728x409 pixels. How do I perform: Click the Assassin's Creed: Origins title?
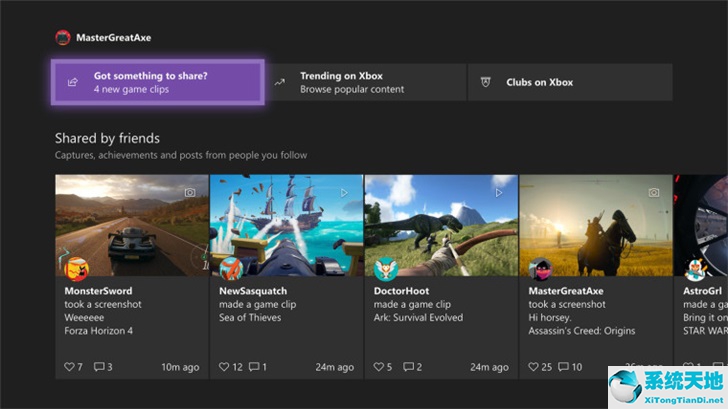(x=582, y=331)
